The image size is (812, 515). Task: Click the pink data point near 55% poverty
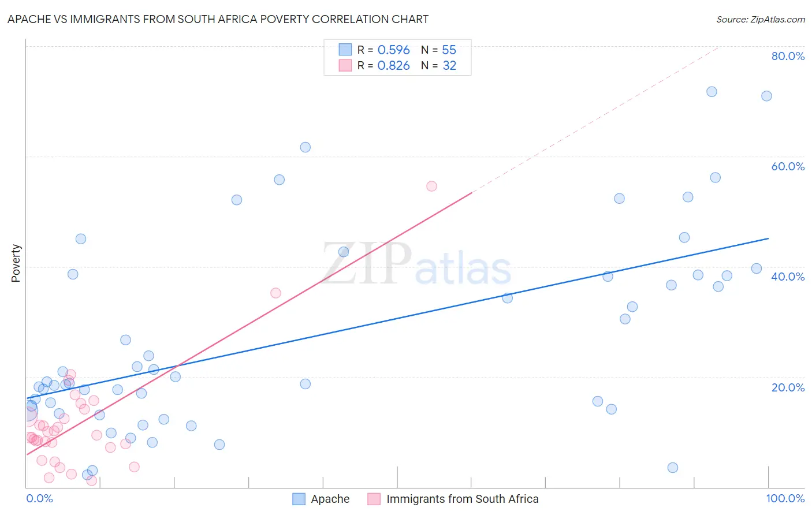(x=431, y=186)
